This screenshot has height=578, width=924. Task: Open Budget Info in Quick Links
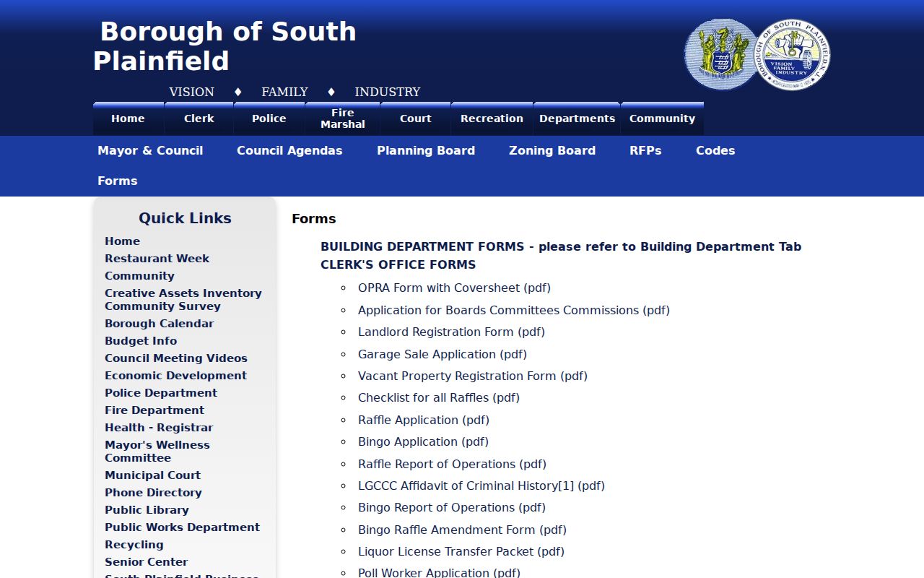[141, 341]
